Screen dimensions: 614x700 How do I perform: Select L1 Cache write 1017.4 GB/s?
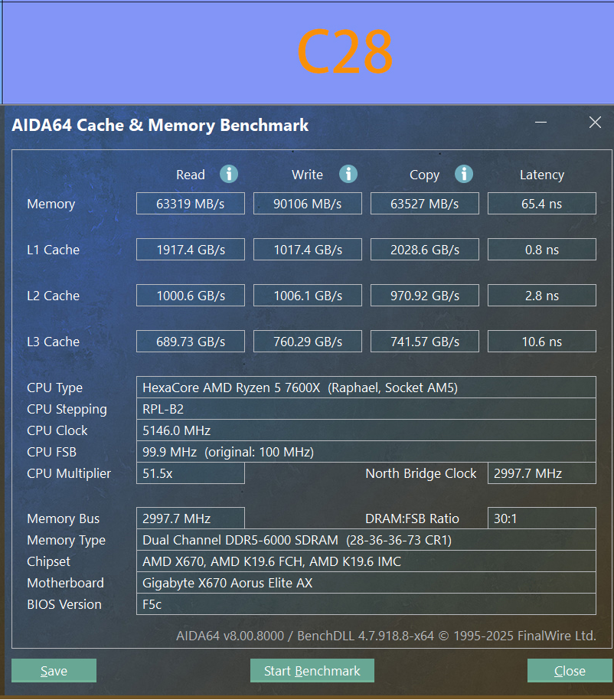coord(308,250)
